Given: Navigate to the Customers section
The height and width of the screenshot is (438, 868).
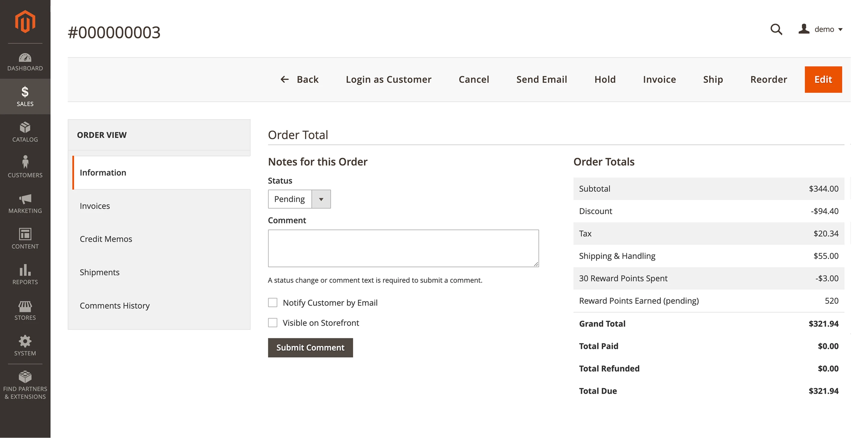Looking at the screenshot, I should pos(25,167).
